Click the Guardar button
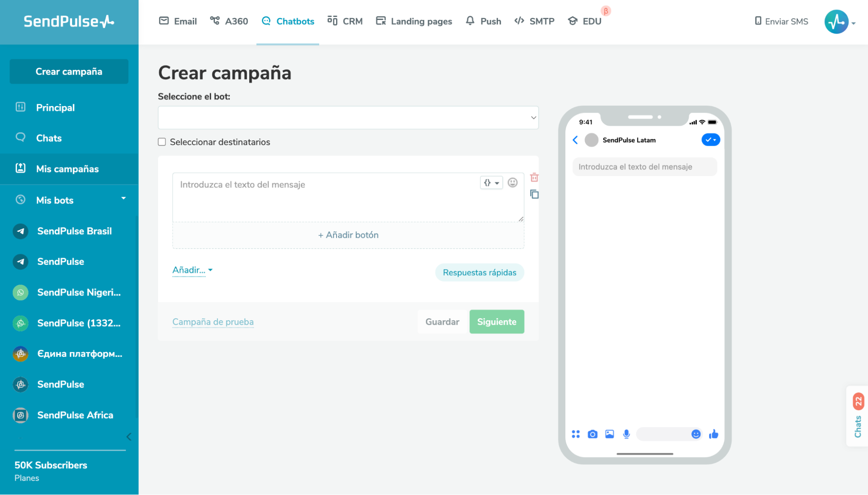This screenshot has width=868, height=495. [442, 322]
